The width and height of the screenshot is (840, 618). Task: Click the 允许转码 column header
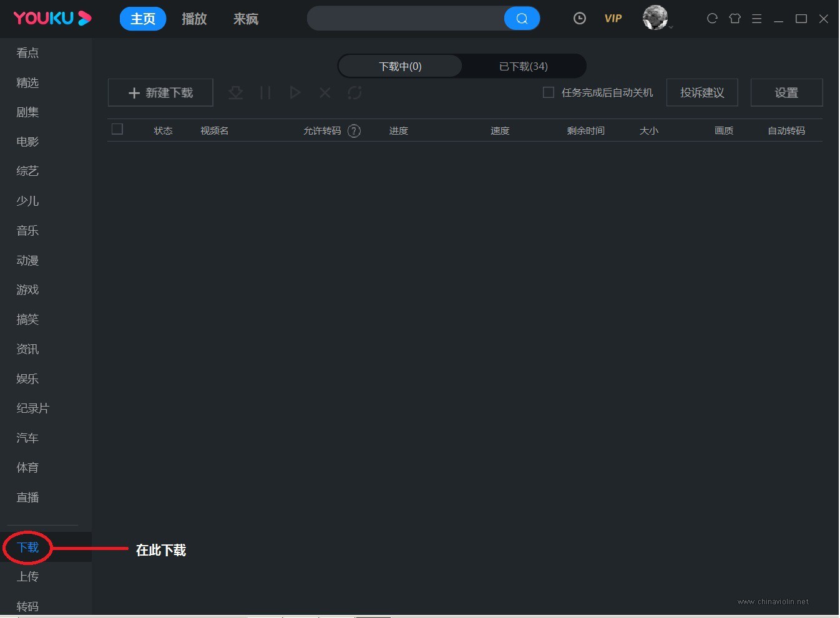(x=322, y=130)
